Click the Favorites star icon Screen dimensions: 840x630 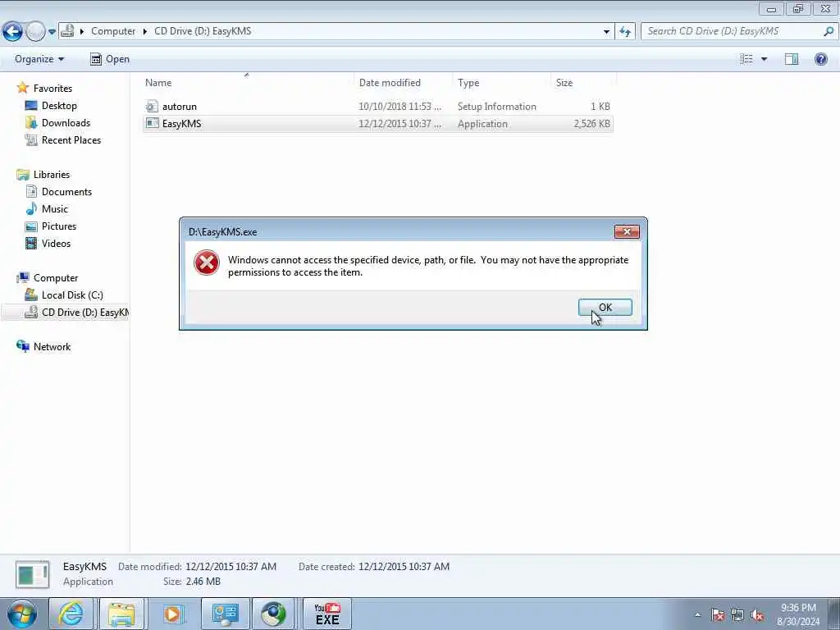coord(22,88)
